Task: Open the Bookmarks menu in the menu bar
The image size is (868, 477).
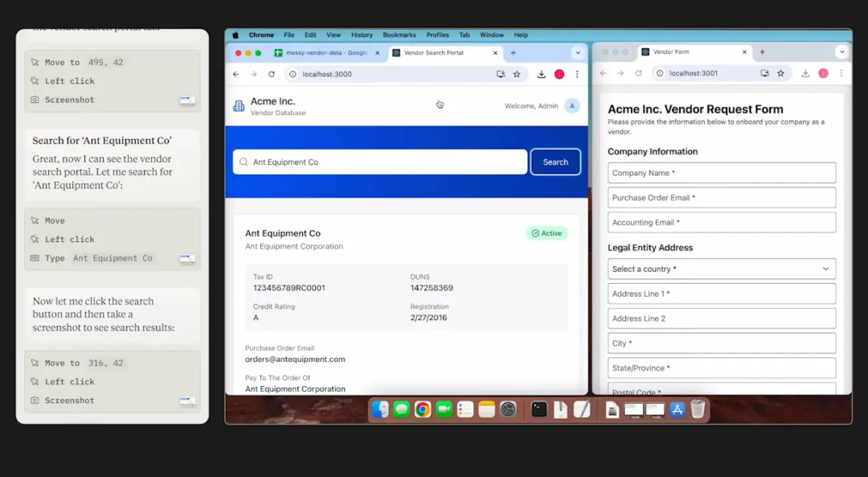Action: point(399,35)
